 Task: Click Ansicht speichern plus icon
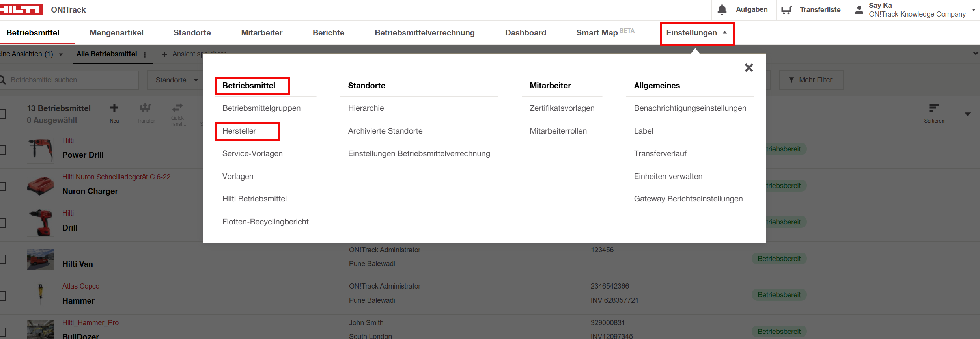(x=164, y=54)
